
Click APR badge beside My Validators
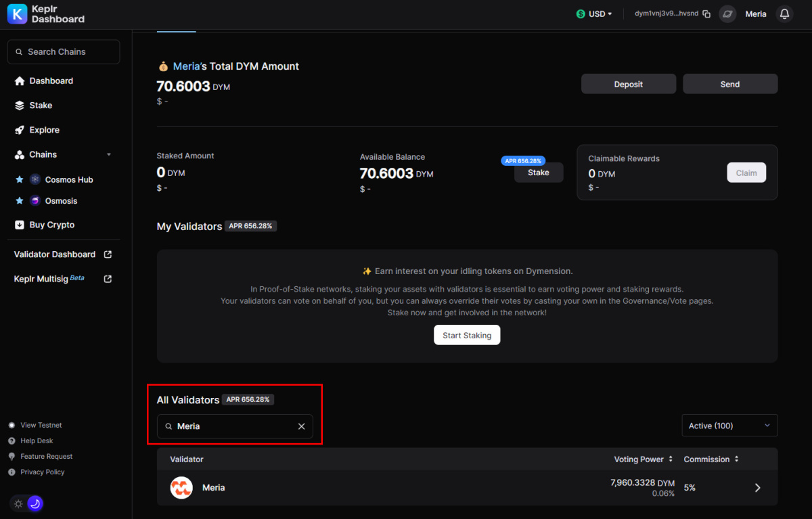tap(250, 226)
